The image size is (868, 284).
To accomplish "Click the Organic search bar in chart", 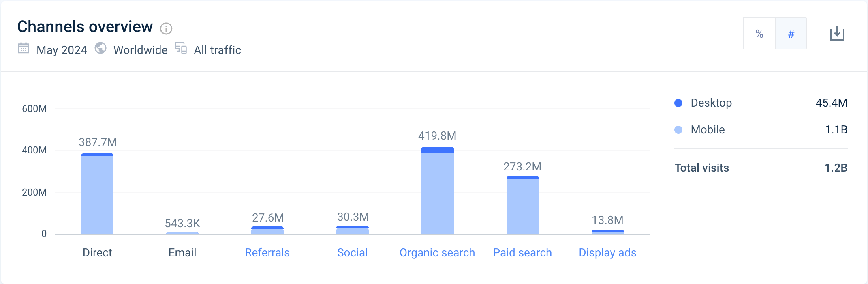I will [438, 191].
